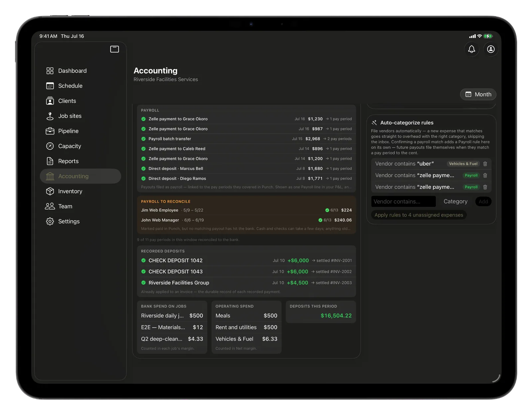Click the Reports document icon
Viewport: 532px width, 414px height.
point(50,161)
